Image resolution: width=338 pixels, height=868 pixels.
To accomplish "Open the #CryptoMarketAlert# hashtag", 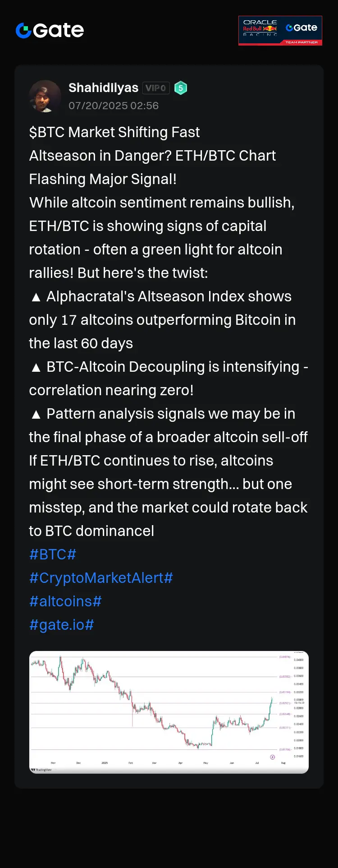I will tap(101, 578).
